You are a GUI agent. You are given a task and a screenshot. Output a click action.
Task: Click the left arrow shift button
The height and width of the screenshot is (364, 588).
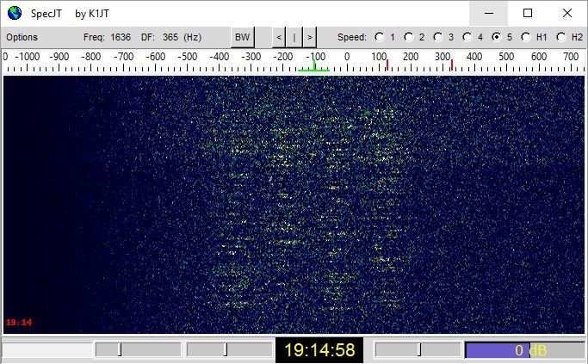278,37
